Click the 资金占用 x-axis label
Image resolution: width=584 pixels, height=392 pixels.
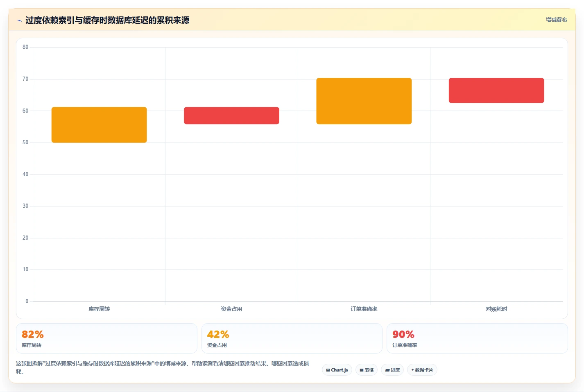click(x=231, y=309)
